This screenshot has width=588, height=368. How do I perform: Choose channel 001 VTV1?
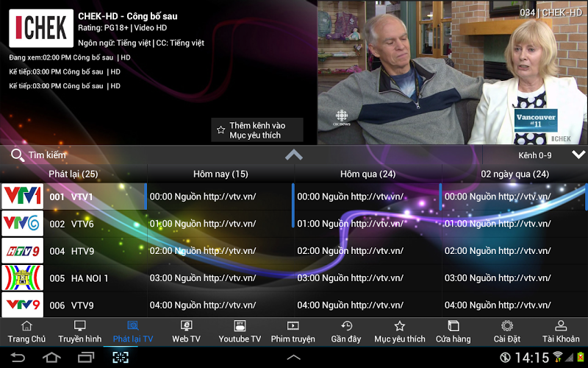pyautogui.click(x=73, y=197)
